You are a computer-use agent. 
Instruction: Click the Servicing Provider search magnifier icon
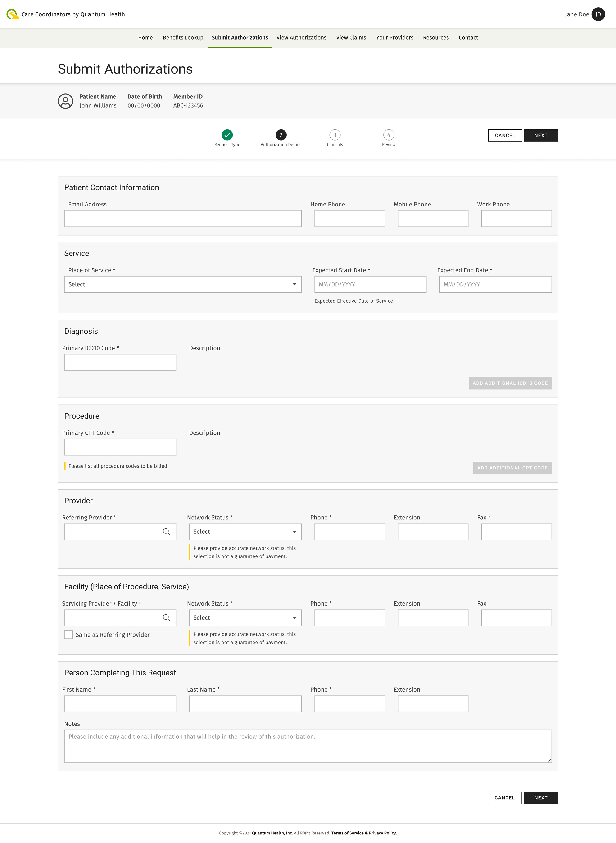pos(166,618)
